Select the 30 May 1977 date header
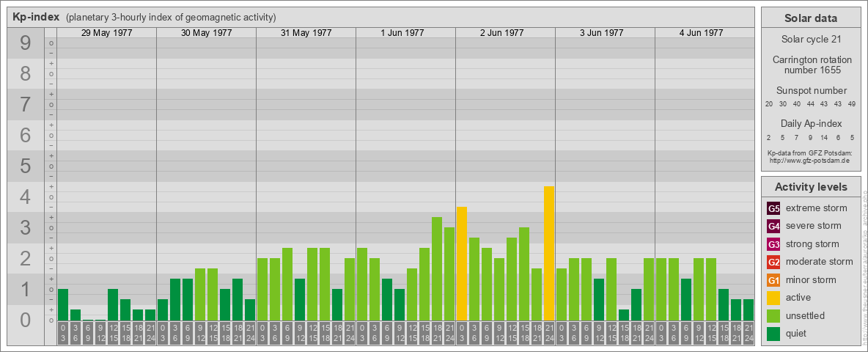 207,33
